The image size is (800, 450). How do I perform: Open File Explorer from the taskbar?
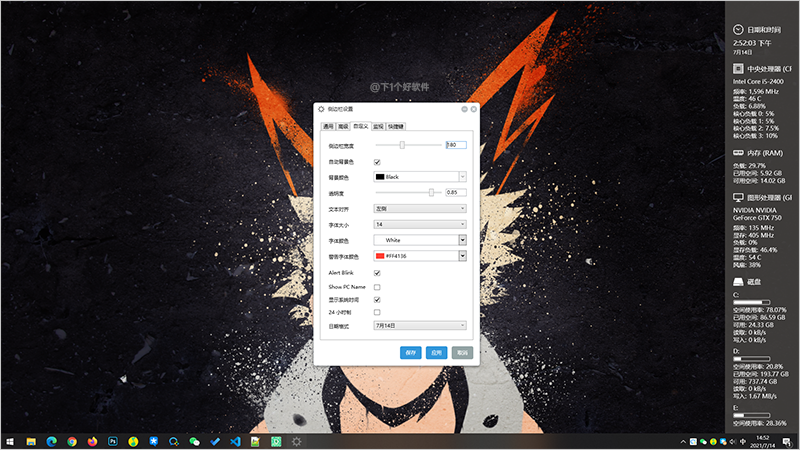click(x=31, y=442)
